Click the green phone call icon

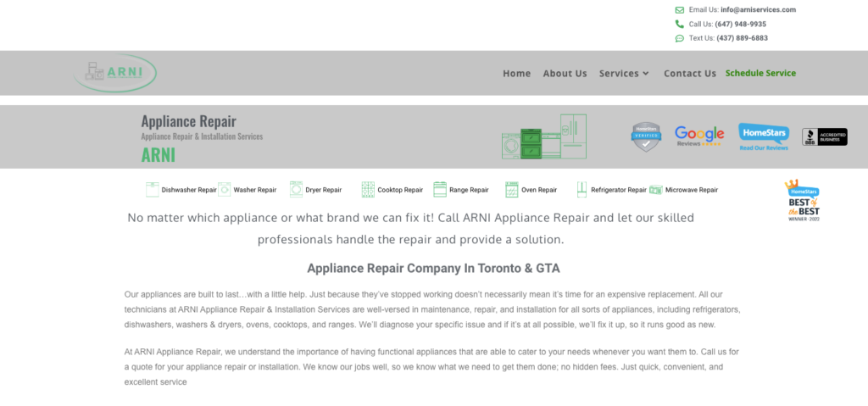click(x=679, y=24)
